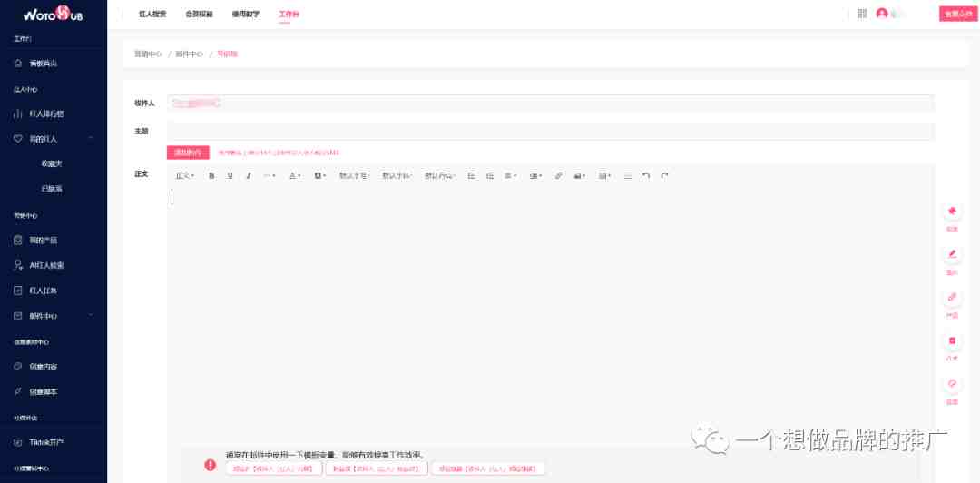
Task: Toggle italic formatting in editor toolbar
Action: tap(249, 176)
